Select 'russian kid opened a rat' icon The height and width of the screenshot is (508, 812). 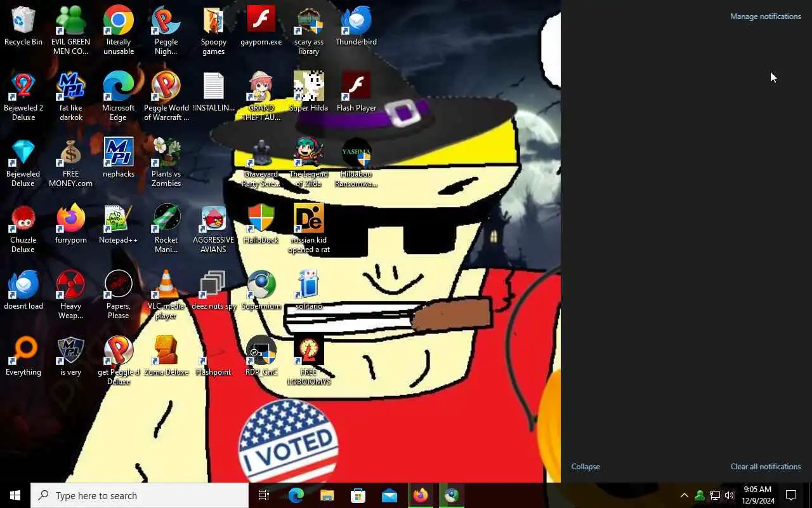tap(309, 229)
